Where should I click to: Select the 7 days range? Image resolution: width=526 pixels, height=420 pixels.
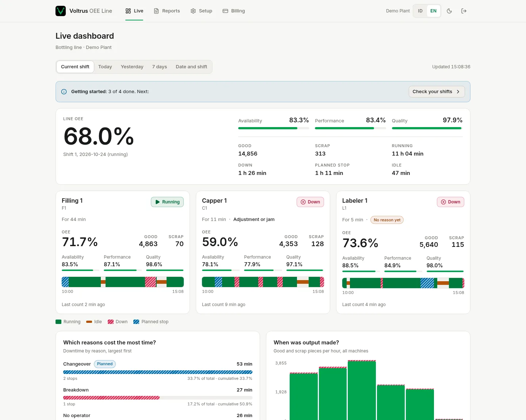pyautogui.click(x=160, y=67)
